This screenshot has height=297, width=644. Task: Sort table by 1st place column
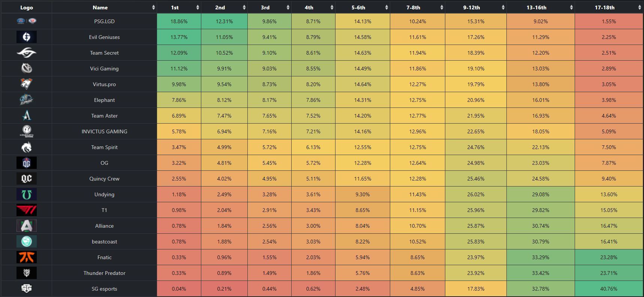pyautogui.click(x=198, y=7)
